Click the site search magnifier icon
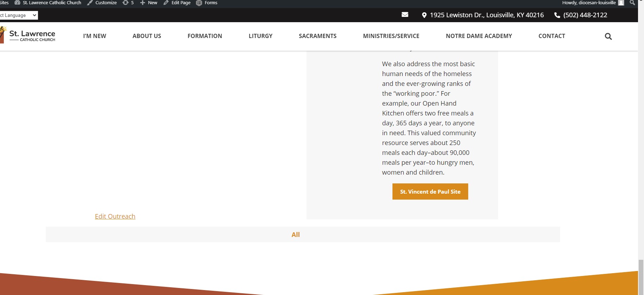This screenshot has width=644, height=295. click(608, 36)
